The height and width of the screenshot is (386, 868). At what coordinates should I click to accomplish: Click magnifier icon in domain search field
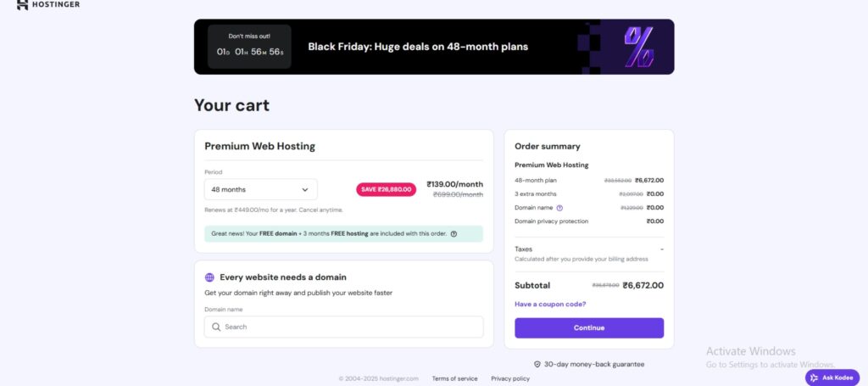point(216,327)
